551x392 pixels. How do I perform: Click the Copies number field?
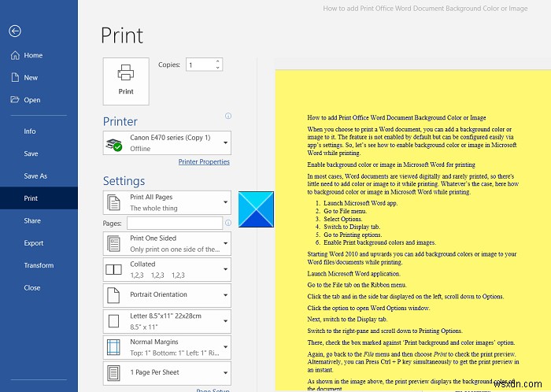(x=204, y=65)
